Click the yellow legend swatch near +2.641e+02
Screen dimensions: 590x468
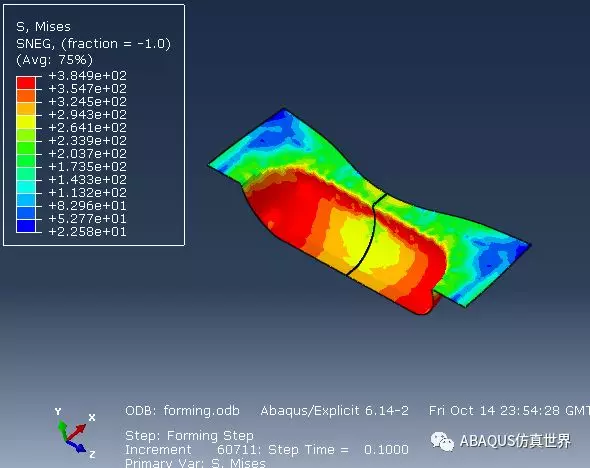point(26,122)
